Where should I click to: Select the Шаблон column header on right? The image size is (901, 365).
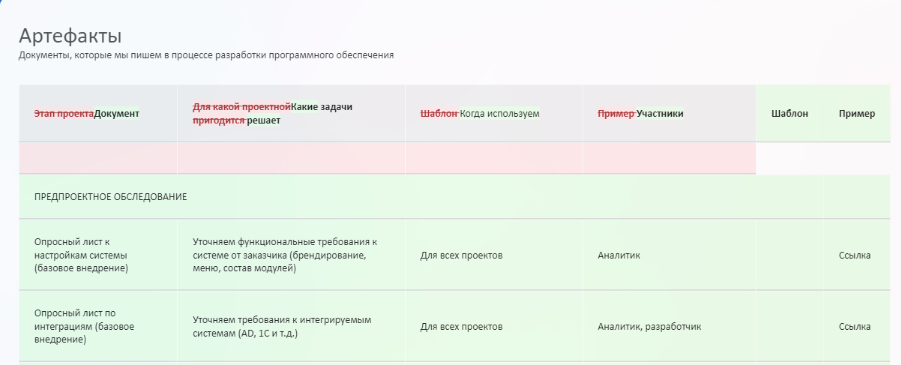tap(790, 113)
